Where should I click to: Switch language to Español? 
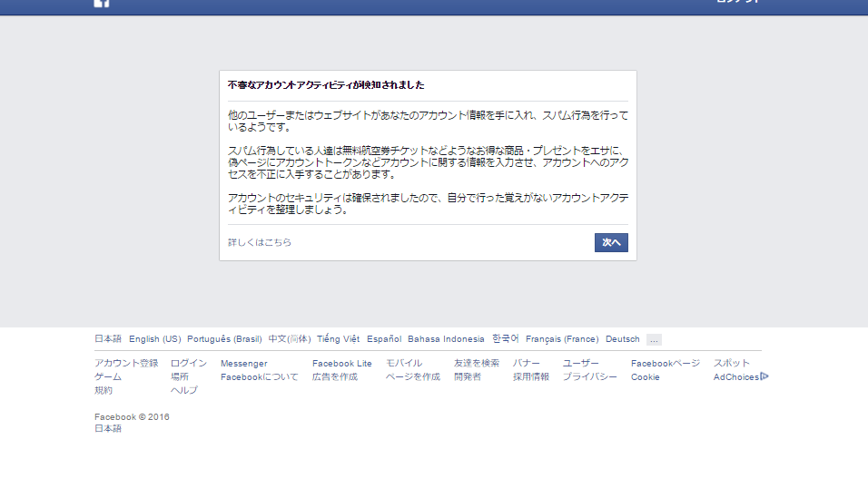384,339
